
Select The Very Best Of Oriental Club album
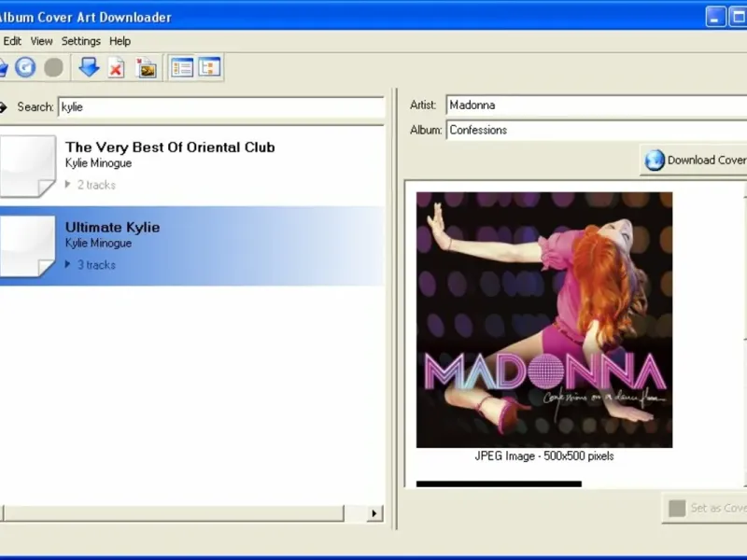click(x=170, y=147)
